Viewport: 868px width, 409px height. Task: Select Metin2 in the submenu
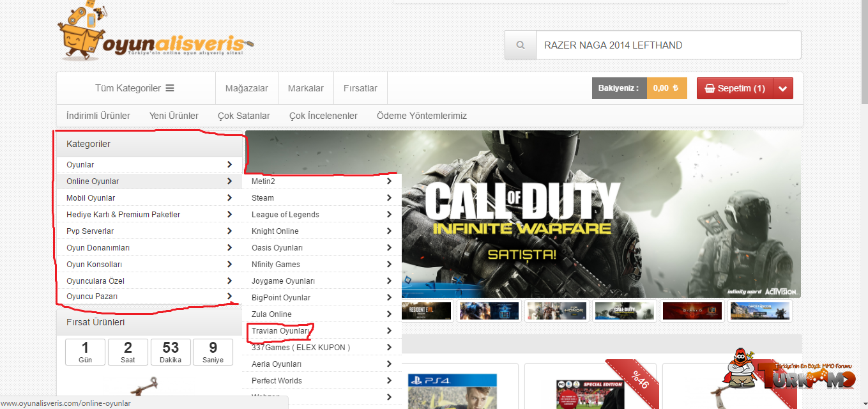coord(322,181)
